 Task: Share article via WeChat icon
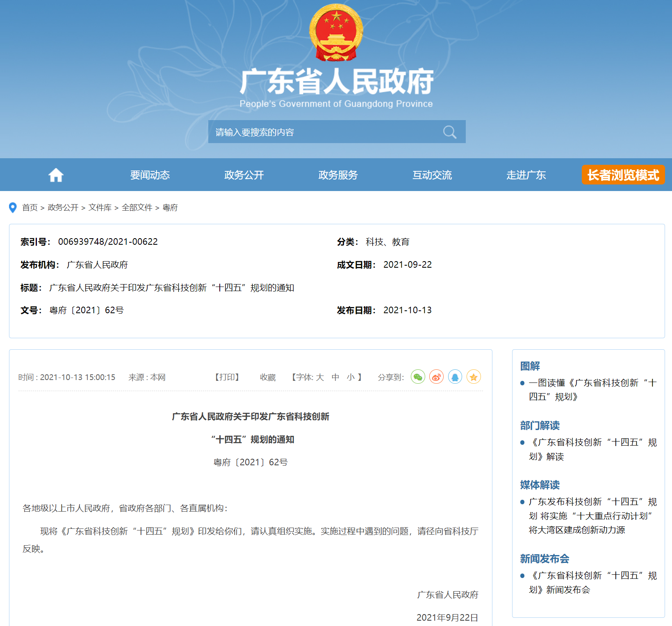(x=418, y=377)
